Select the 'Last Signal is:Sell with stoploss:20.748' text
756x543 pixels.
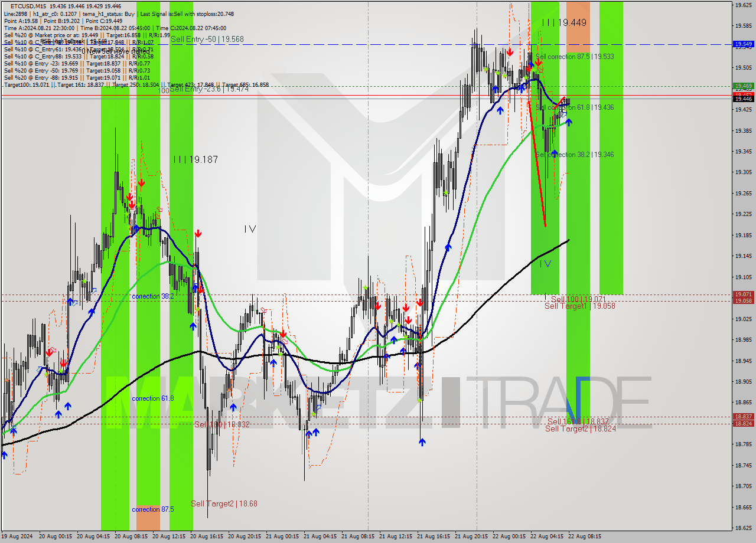186,13
